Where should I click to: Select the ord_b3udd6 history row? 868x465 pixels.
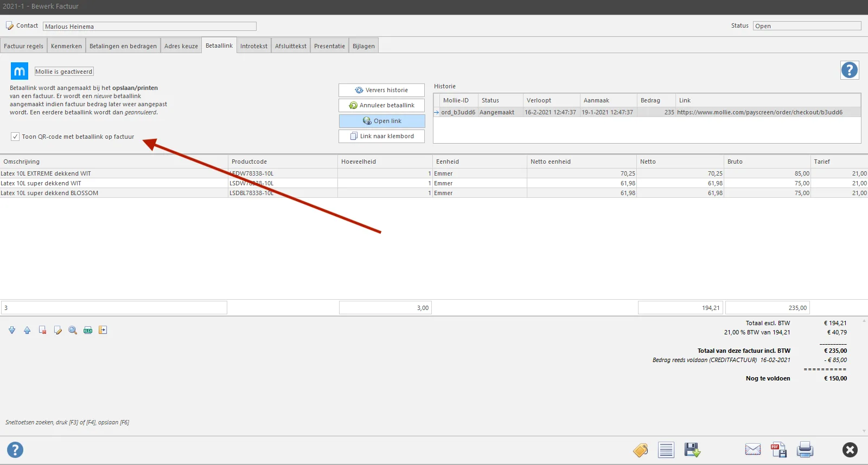pos(647,112)
